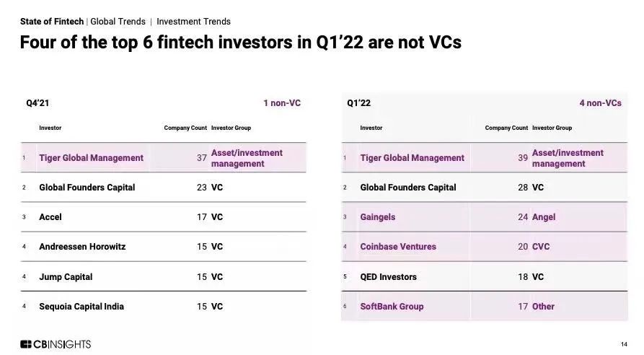Select the Jump Capital investor entry
The image size is (644, 355).
pyautogui.click(x=66, y=277)
